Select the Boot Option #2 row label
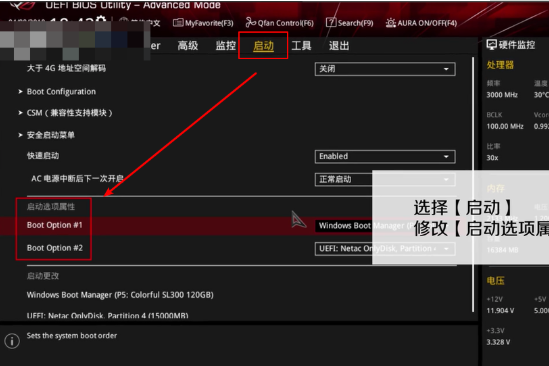549x366 pixels. tap(55, 248)
